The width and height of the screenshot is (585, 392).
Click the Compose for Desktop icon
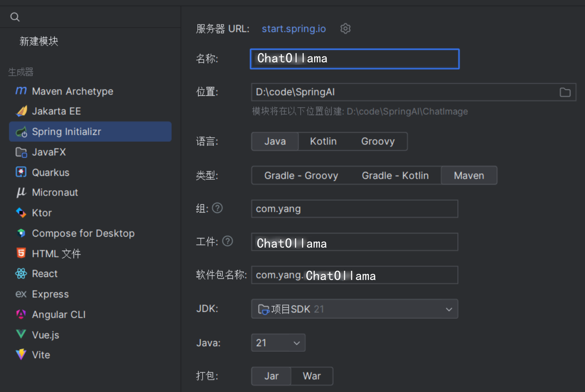pyautogui.click(x=21, y=233)
